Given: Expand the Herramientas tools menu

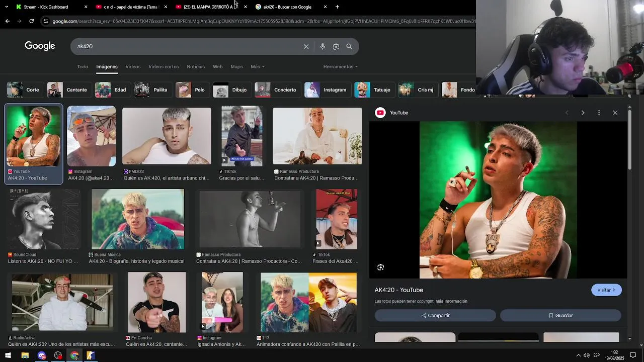Looking at the screenshot, I should (341, 67).
